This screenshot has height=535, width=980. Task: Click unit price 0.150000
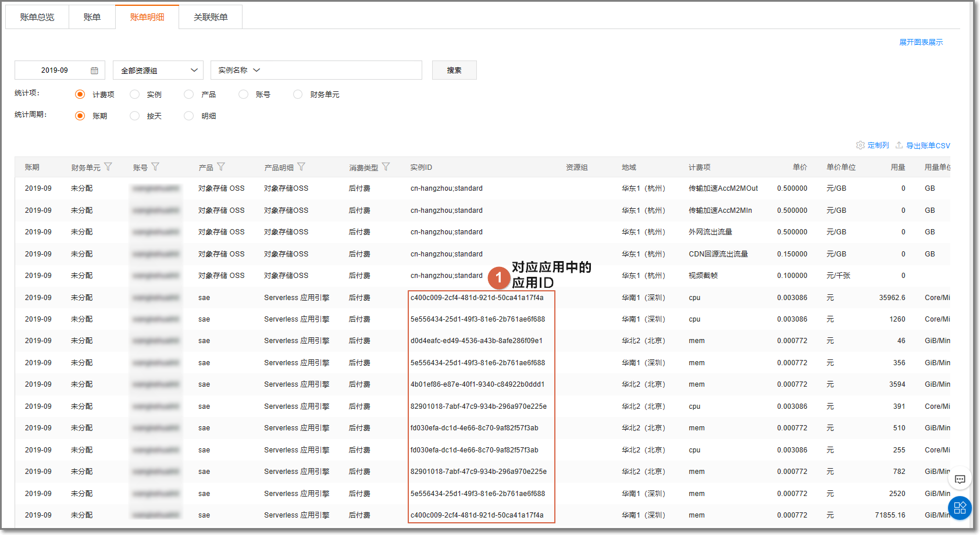(x=792, y=254)
